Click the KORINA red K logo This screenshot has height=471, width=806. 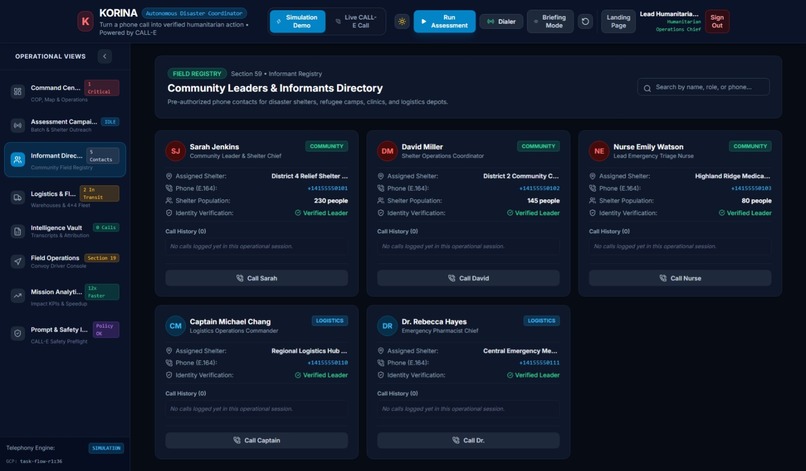[x=85, y=22]
